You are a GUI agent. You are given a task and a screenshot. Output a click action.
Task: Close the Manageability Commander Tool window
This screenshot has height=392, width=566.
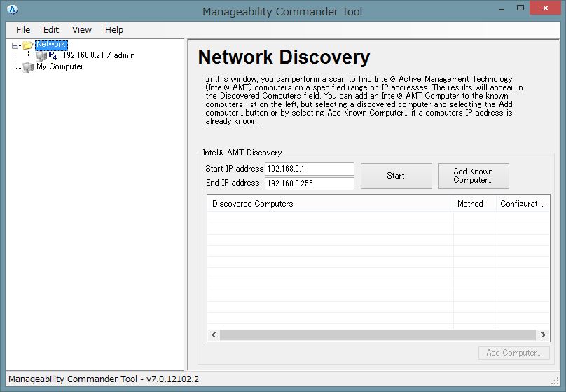click(x=545, y=8)
